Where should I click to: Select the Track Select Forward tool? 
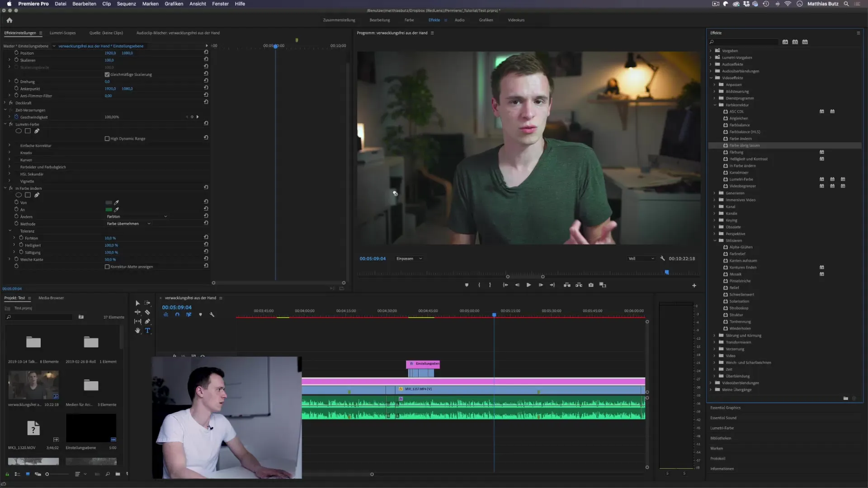[147, 303]
